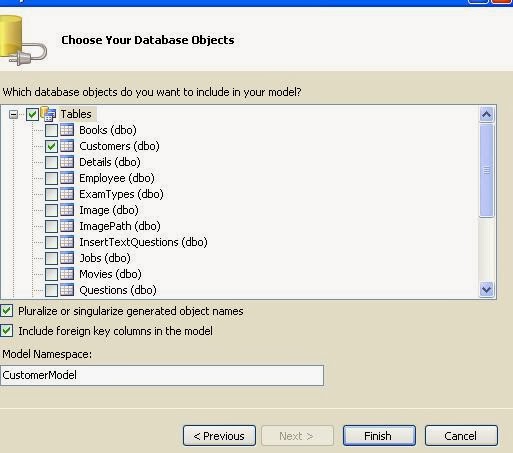Click the vertical scrollbar thumb
This screenshot has width=513, height=453.
tap(486, 170)
